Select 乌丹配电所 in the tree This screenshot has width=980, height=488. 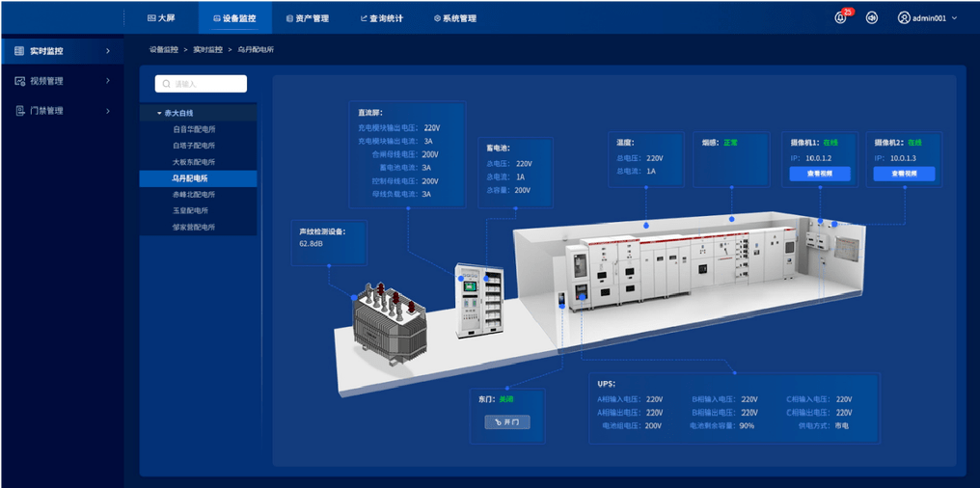198,178
